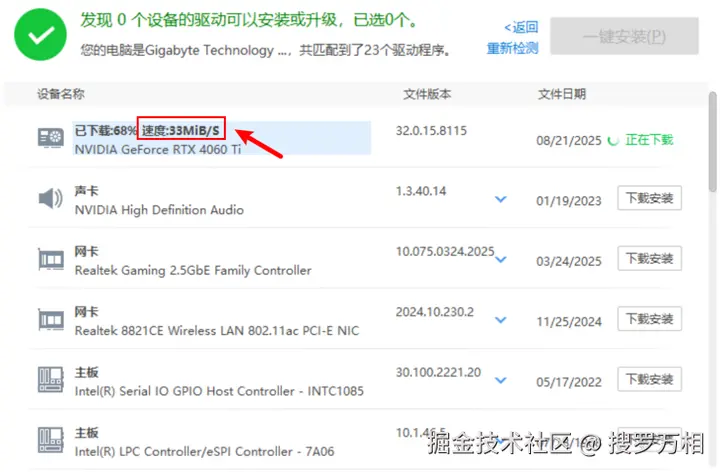Click the download progress text 已下载:68%
The height and width of the screenshot is (472, 720).
106,130
